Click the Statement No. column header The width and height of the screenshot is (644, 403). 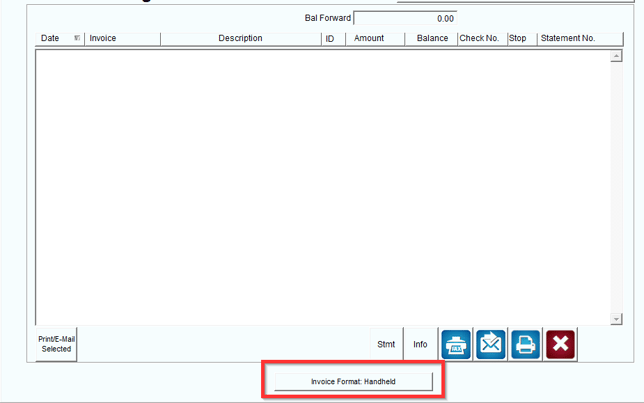[580, 39]
